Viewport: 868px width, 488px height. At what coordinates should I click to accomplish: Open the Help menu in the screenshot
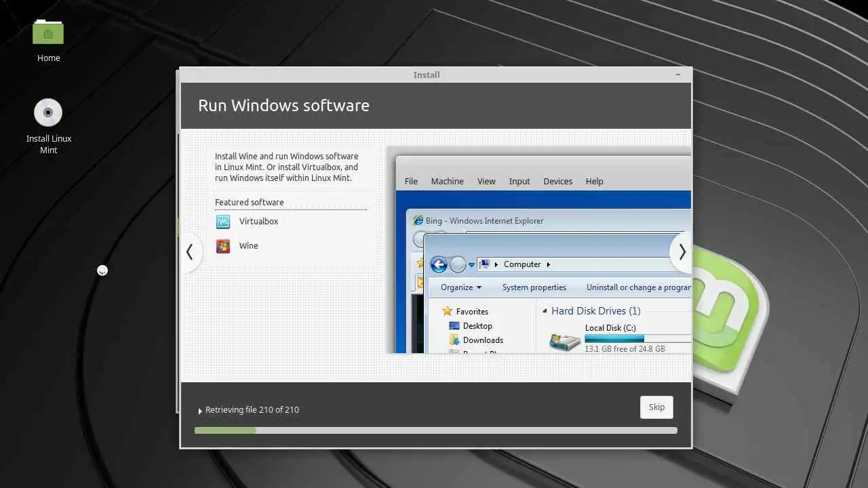tap(595, 182)
